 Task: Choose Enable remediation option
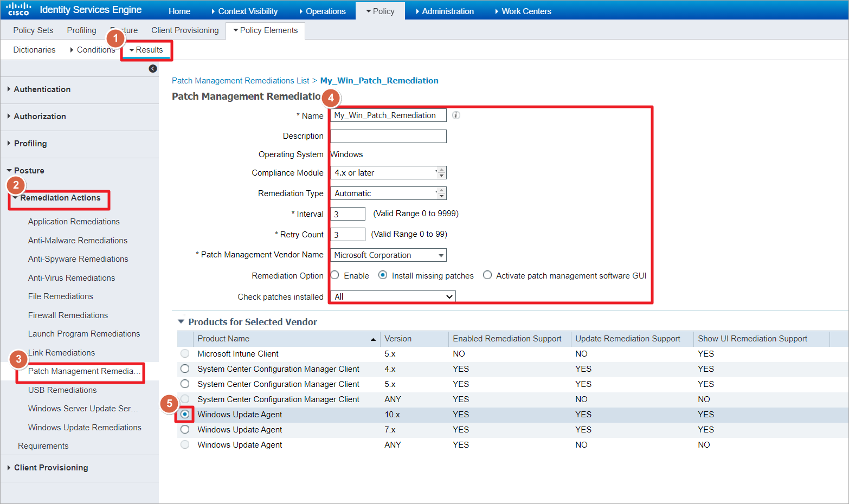(x=335, y=275)
